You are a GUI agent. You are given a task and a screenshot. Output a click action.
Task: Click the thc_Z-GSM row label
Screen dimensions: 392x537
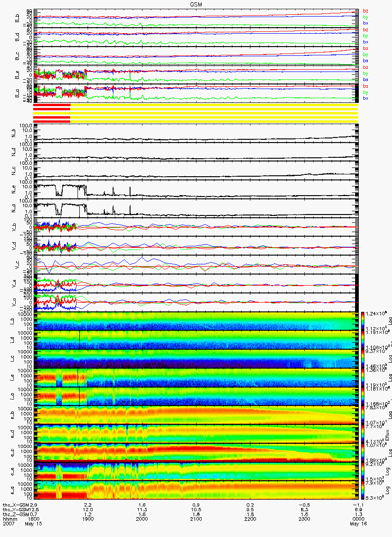[x=16, y=514]
